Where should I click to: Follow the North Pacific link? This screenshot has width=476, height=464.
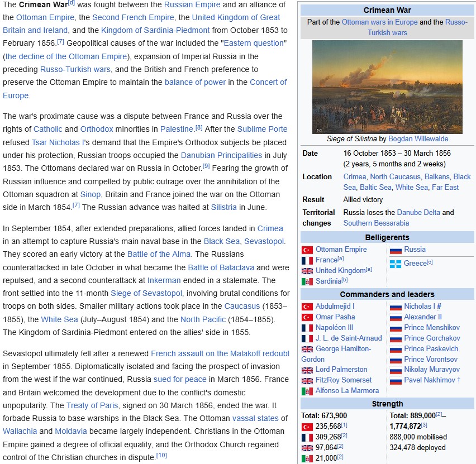[203, 319]
